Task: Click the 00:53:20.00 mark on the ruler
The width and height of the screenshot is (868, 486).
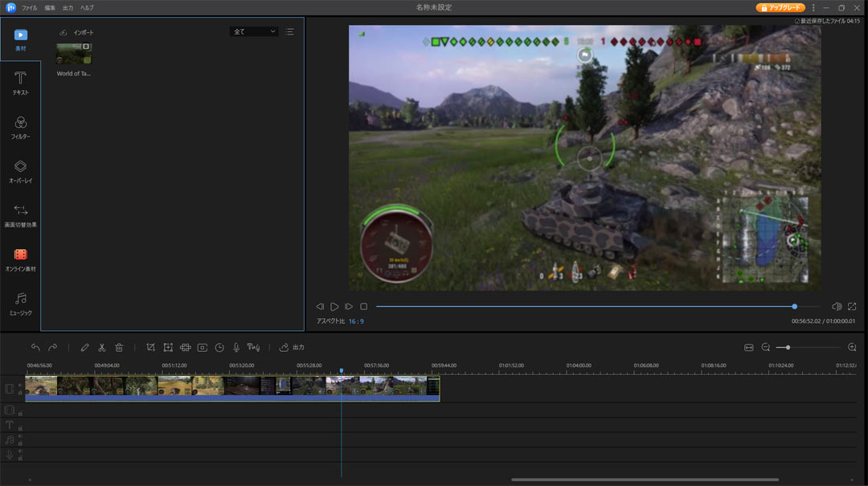Action: pos(242,366)
